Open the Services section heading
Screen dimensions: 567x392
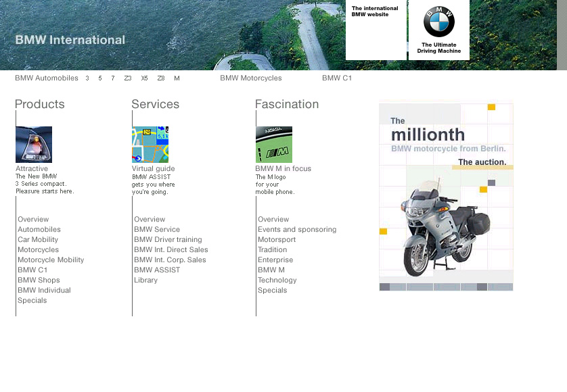(156, 104)
